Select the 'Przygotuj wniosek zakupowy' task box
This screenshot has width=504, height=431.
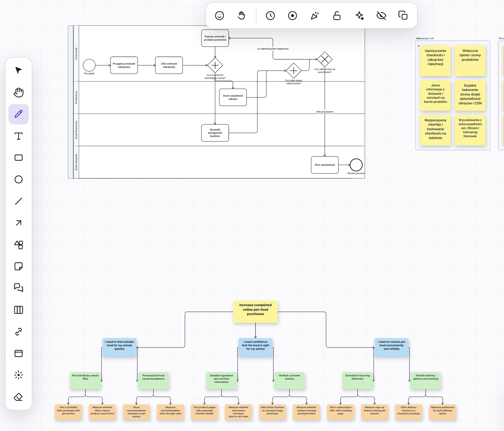[x=124, y=65]
